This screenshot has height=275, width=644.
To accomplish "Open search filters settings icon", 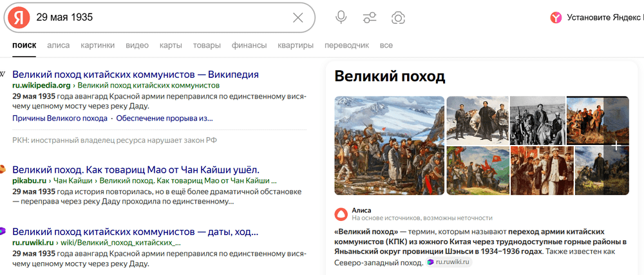I will (370, 17).
